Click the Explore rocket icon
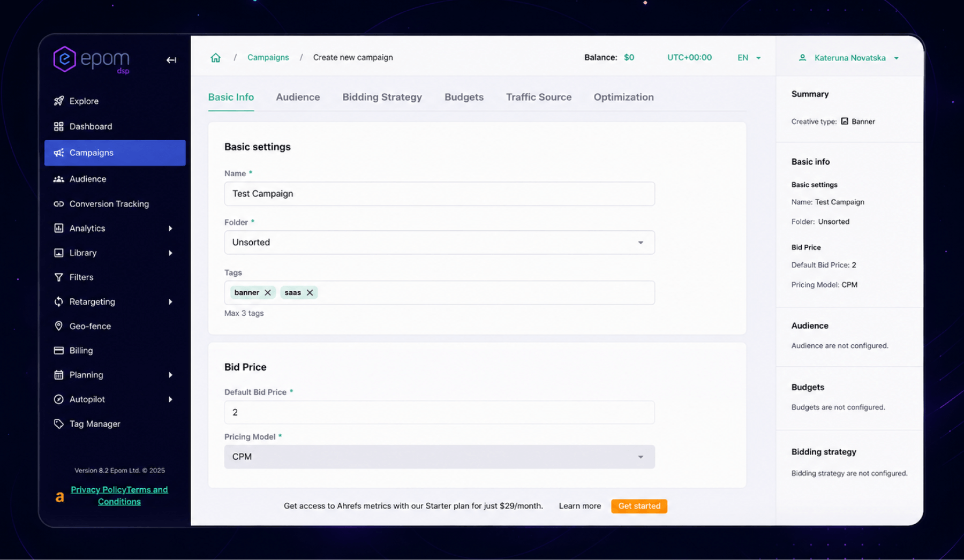Viewport: 964px width, 560px height. (59, 101)
